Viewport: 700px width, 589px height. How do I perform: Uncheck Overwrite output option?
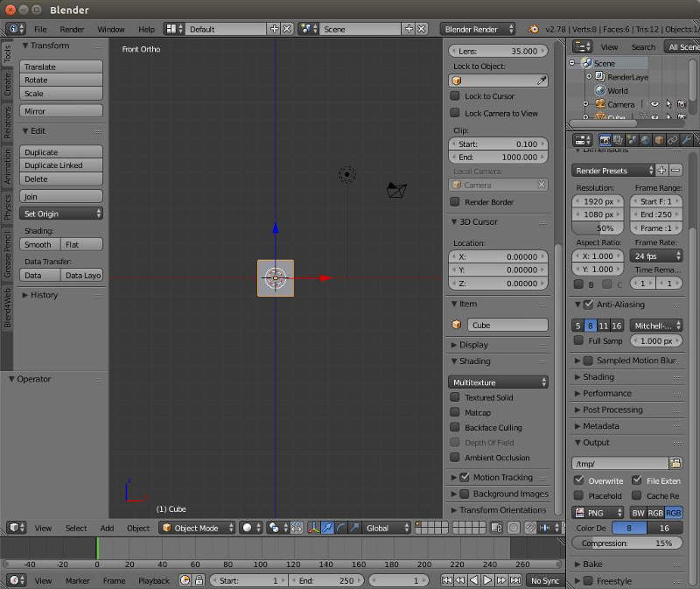tap(578, 480)
